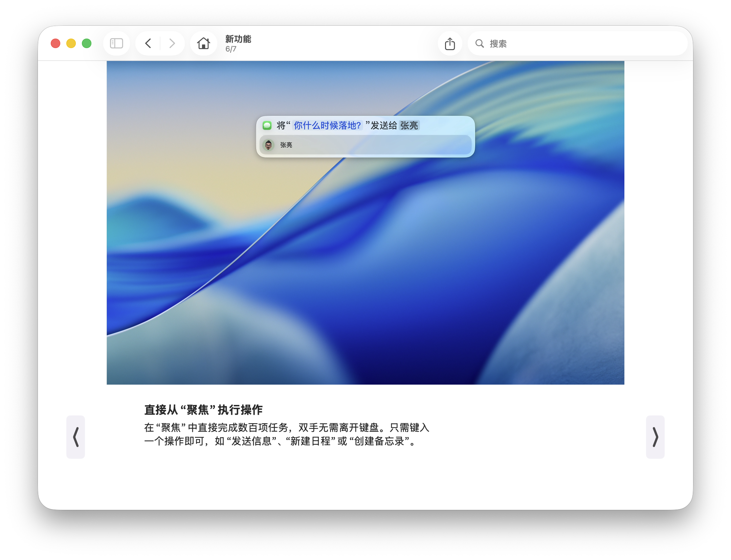The image size is (731, 560).
Task: Open the home page icon
Action: (x=203, y=43)
